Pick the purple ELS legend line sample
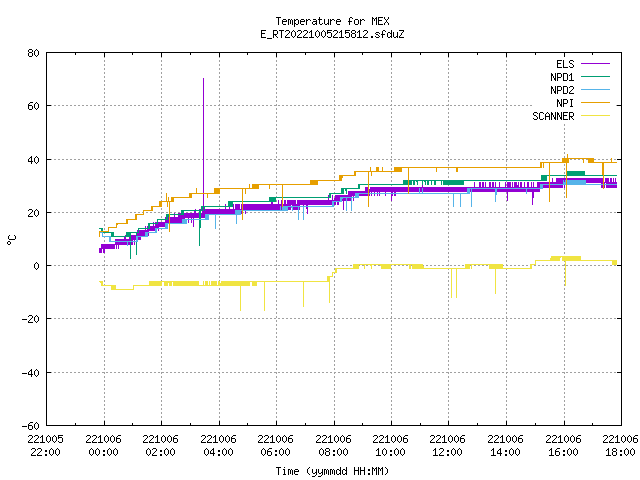The image size is (640, 480). coord(595,64)
